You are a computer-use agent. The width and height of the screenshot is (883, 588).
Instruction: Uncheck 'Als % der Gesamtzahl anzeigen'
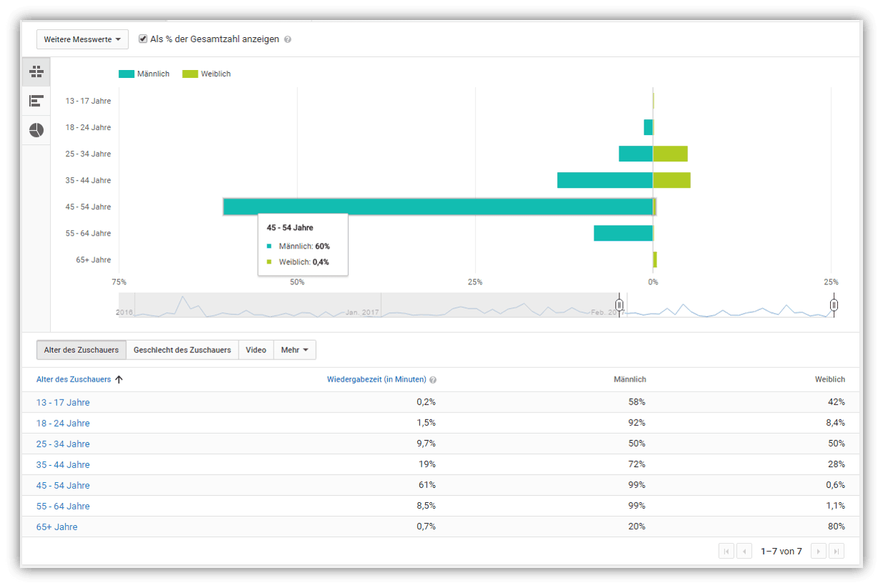coord(142,39)
